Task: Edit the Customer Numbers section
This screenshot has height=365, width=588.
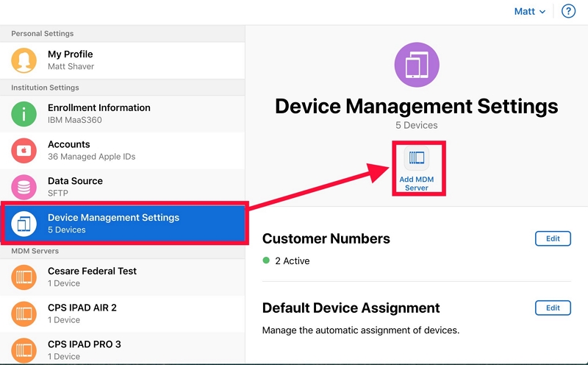Action: [x=553, y=238]
